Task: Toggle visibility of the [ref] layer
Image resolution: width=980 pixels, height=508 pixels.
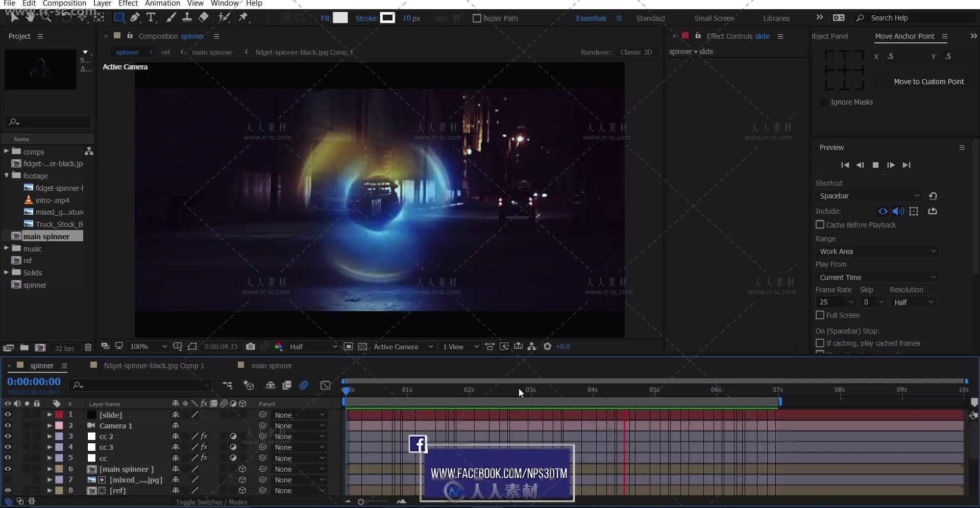Action: click(x=8, y=490)
